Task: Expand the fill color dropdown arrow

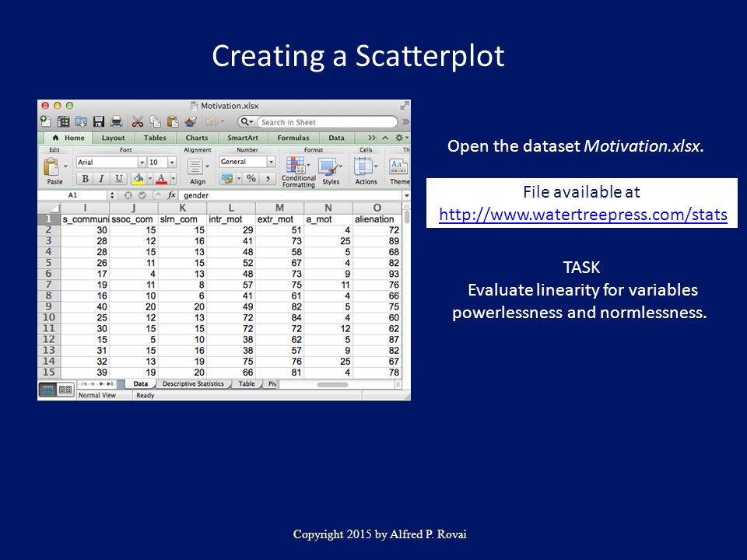Action: click(150, 179)
